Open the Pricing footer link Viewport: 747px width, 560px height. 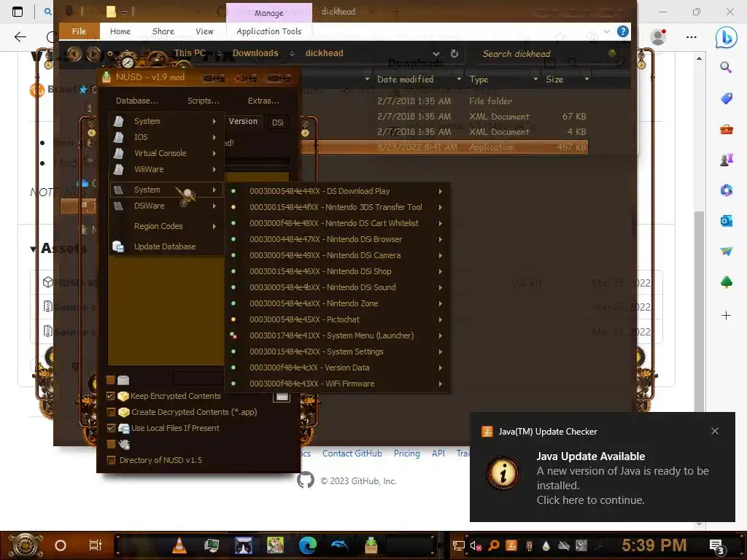(407, 454)
